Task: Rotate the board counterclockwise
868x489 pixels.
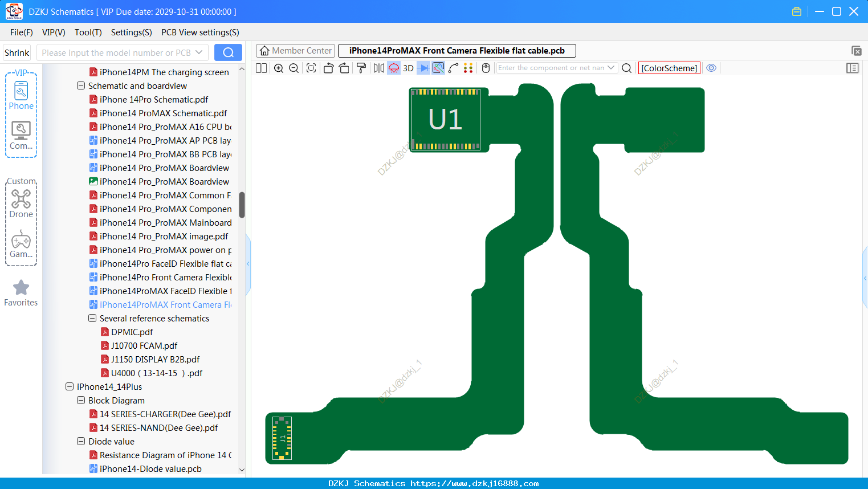Action: [x=328, y=68]
